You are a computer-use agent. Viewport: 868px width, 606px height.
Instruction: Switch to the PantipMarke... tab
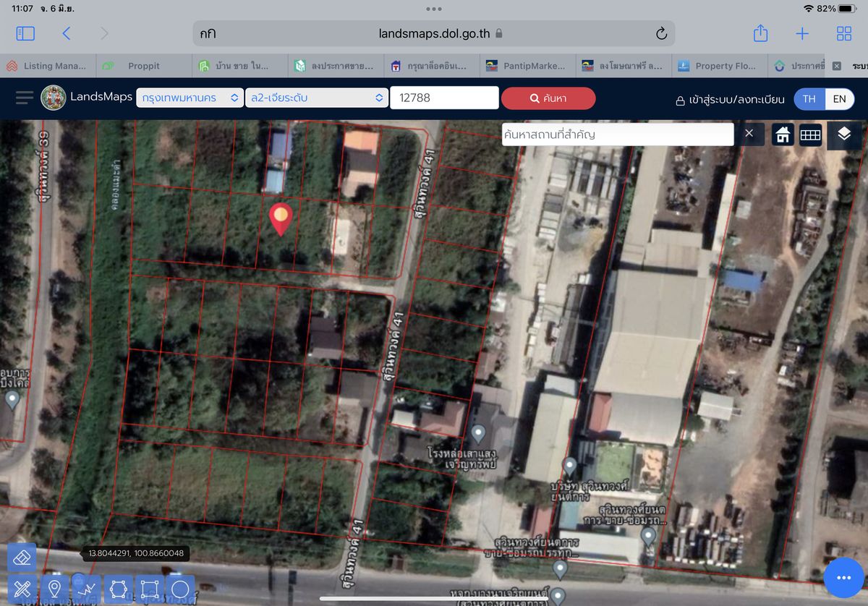(x=529, y=66)
